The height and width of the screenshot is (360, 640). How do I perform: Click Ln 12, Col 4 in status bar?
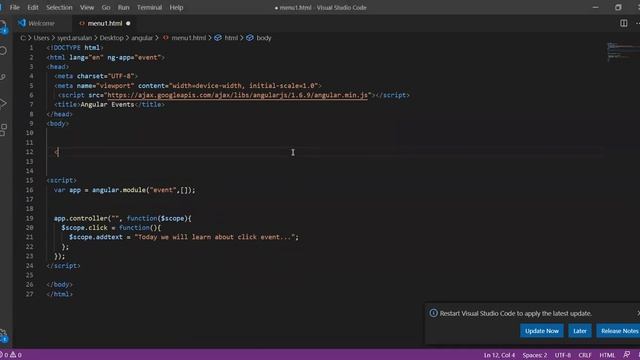click(x=499, y=355)
